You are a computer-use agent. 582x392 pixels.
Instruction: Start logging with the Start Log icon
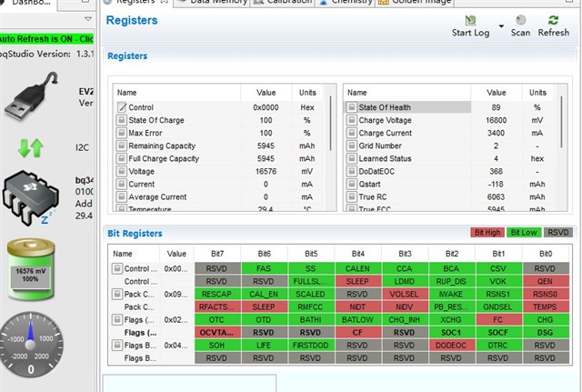coord(470,20)
